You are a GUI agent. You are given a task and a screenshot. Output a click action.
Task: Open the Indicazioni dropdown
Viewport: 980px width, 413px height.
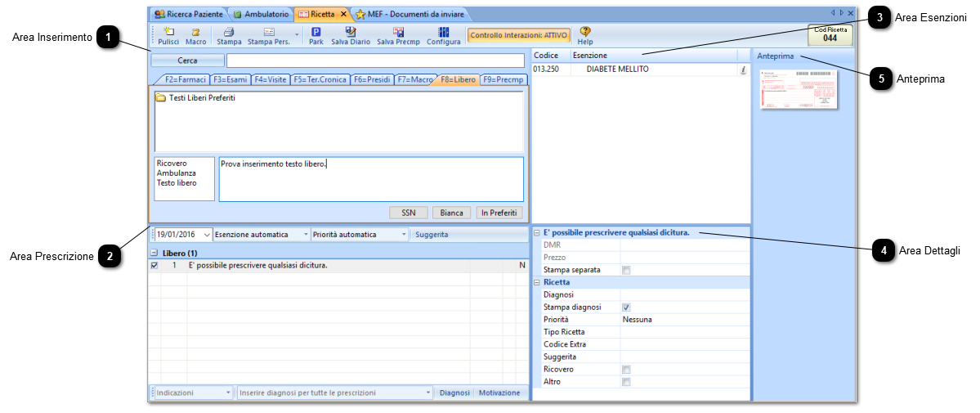(227, 393)
